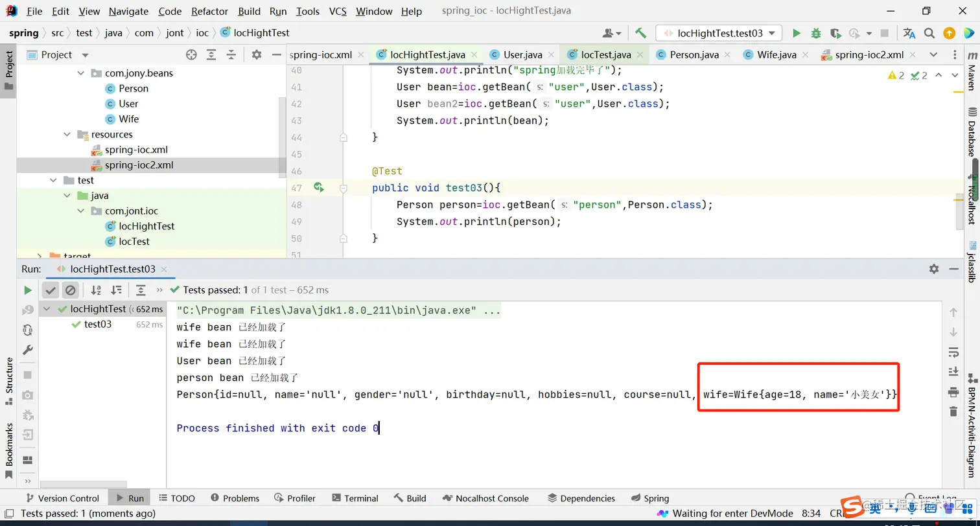
Task: Collapse the resources folder
Action: [67, 135]
